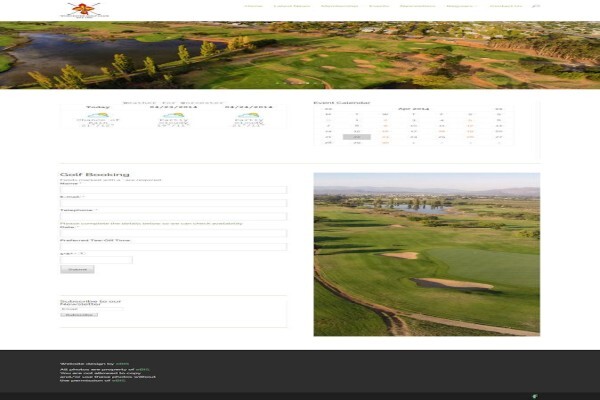Focus the Name input field

click(x=173, y=190)
